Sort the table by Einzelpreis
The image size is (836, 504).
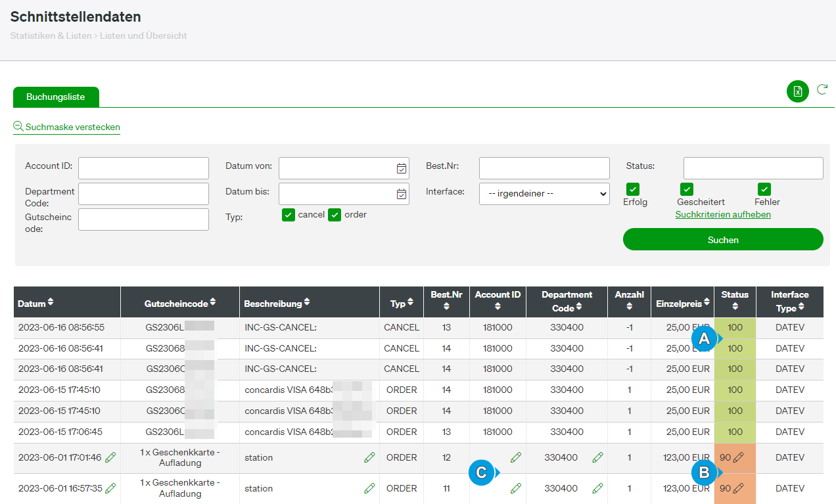pyautogui.click(x=707, y=303)
